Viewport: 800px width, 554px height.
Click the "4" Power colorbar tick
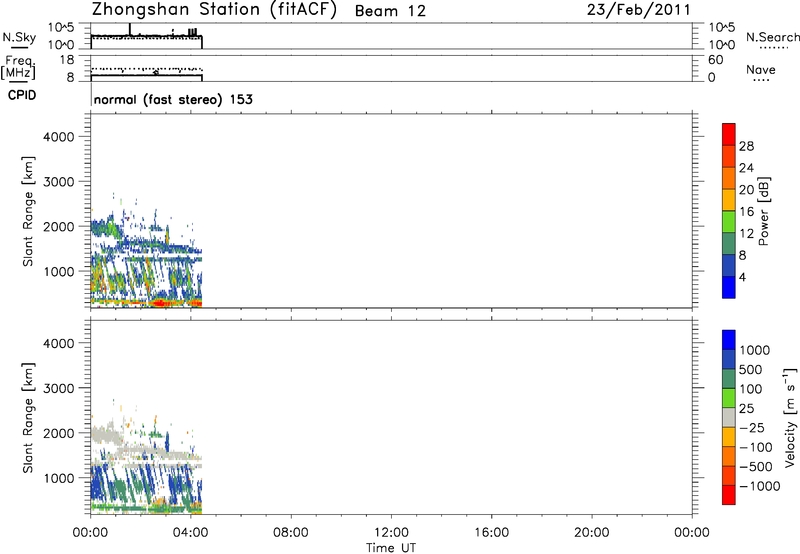(742, 277)
